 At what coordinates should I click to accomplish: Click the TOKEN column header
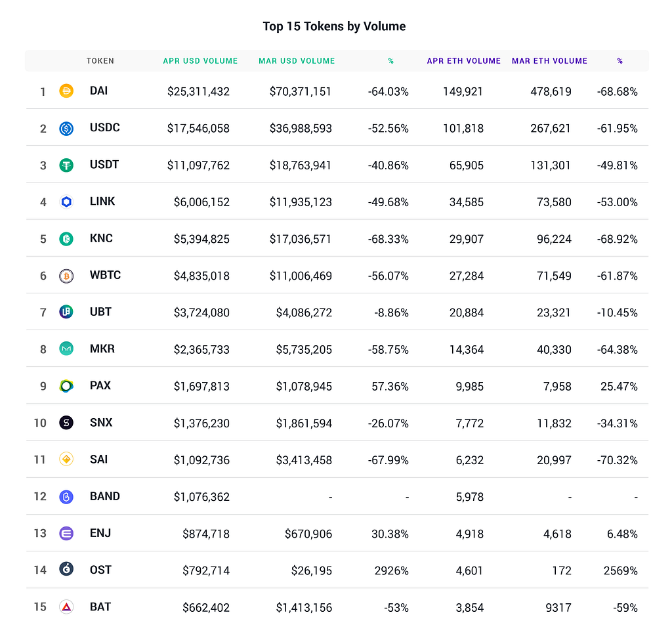(100, 61)
